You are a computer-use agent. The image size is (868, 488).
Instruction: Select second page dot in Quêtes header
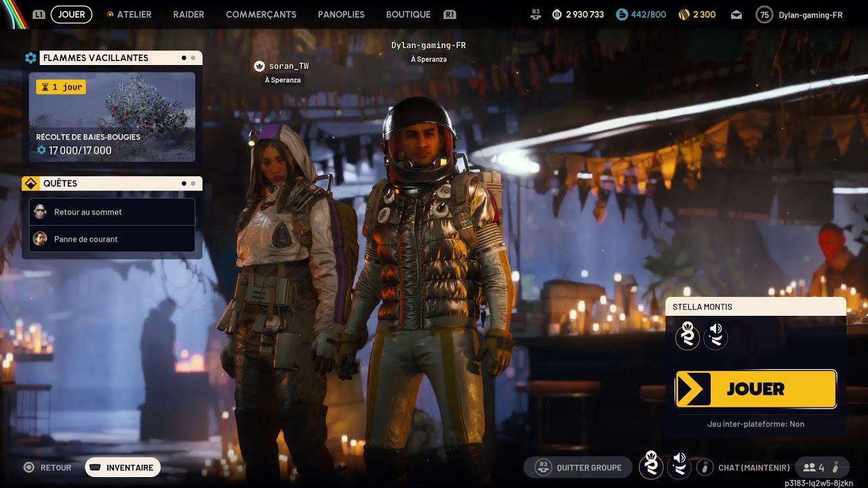[x=193, y=184]
